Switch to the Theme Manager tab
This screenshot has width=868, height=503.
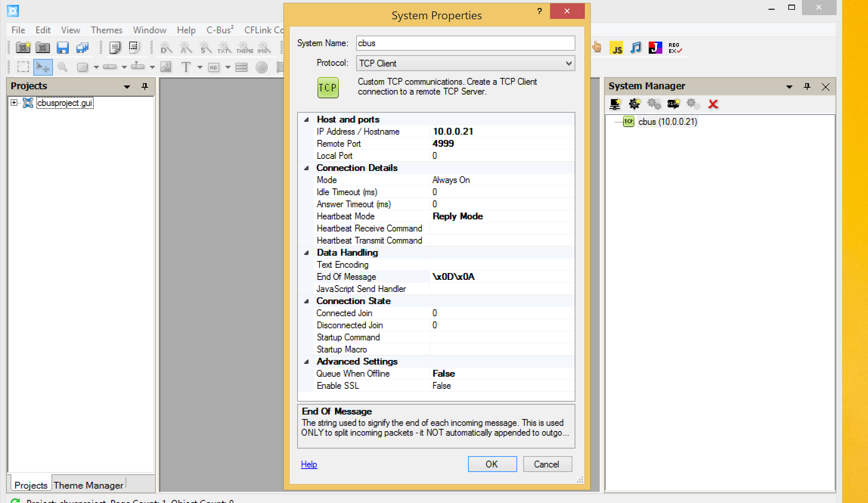pos(88,485)
